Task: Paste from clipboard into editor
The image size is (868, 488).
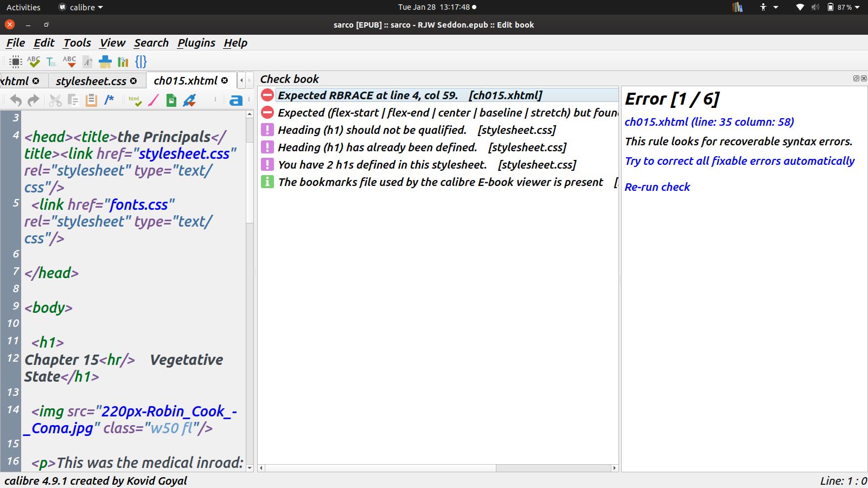Action: coord(91,100)
